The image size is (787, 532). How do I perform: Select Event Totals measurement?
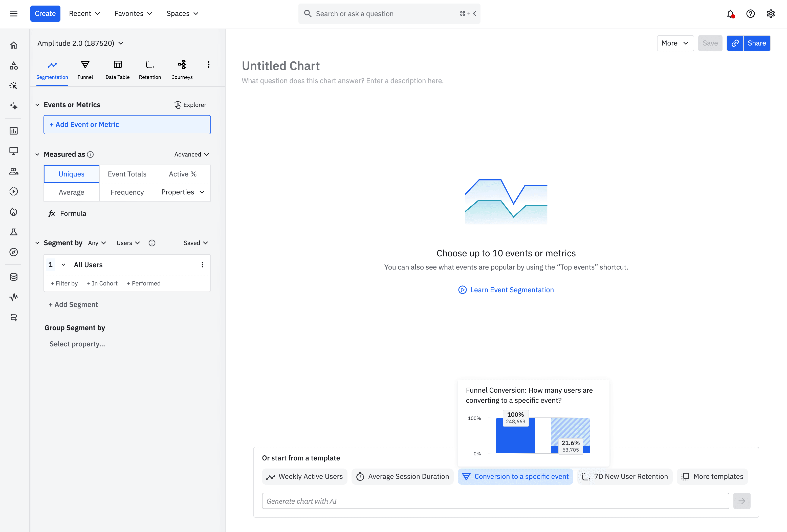tap(127, 174)
